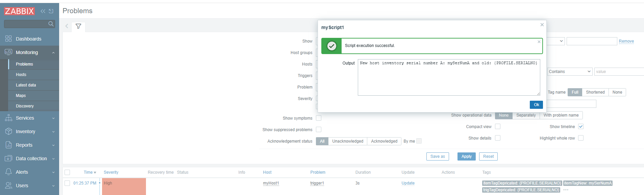Open Dashboards from the sidebar
Viewport: 644px width, 195px height.
(x=28, y=39)
